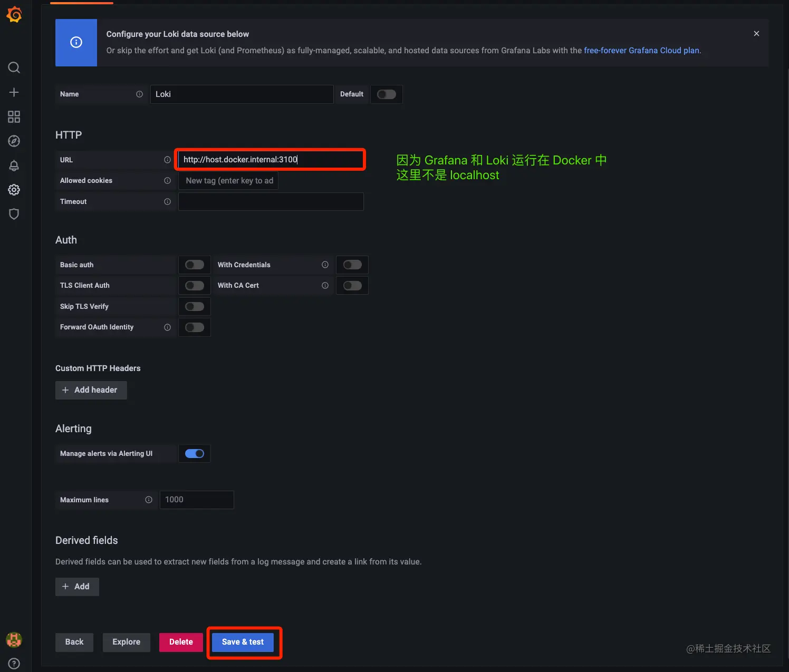Viewport: 789px width, 672px height.
Task: Click the info icon beside URL
Action: (167, 160)
